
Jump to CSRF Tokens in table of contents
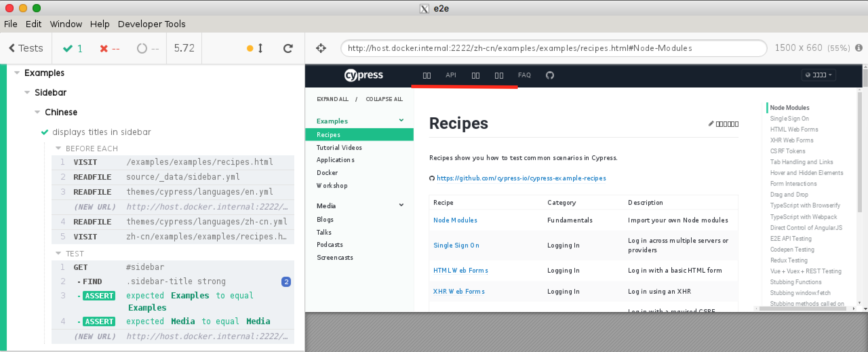point(787,151)
